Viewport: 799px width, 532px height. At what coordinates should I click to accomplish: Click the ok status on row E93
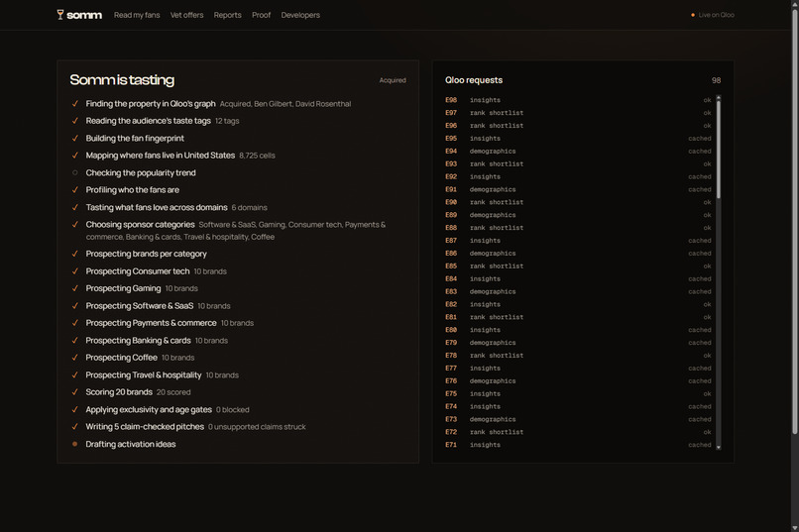[x=707, y=163]
